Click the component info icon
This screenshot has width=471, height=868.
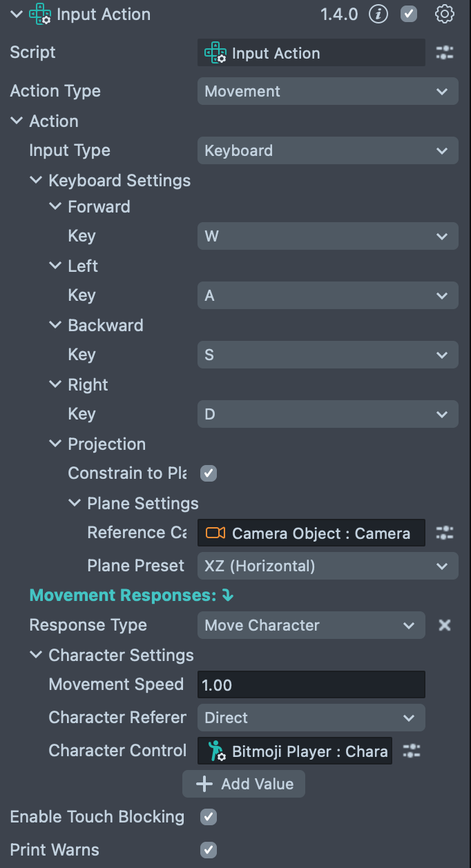pos(378,14)
